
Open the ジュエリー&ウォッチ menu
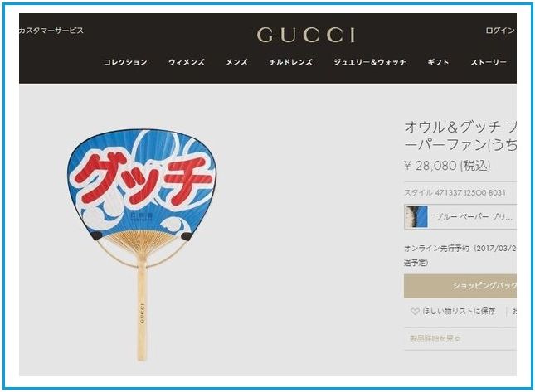point(370,62)
